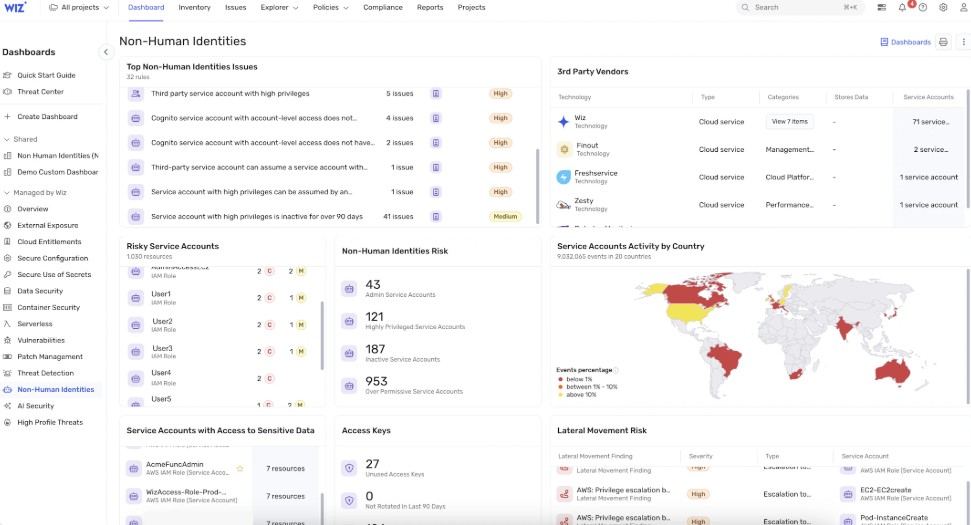
Task: Click '187' Inactive Service Accounts value
Action: [x=375, y=349]
